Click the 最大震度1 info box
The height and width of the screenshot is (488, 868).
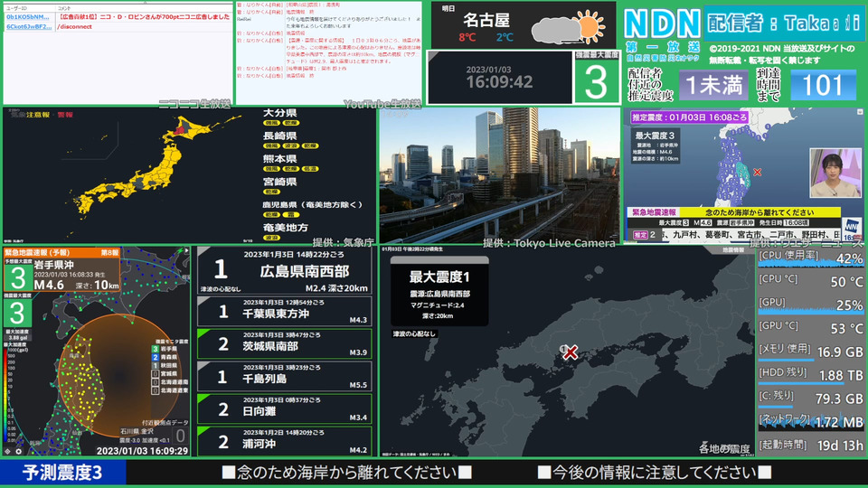click(439, 293)
